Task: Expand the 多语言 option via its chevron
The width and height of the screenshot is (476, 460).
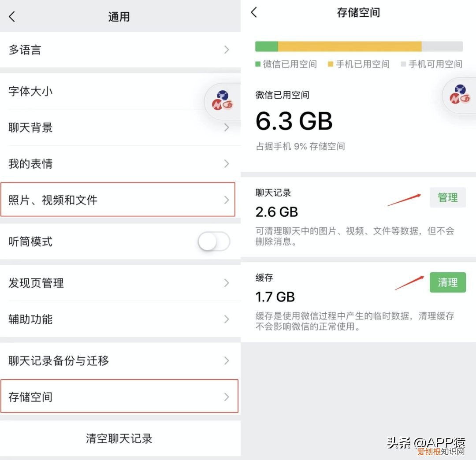Action: [x=227, y=50]
